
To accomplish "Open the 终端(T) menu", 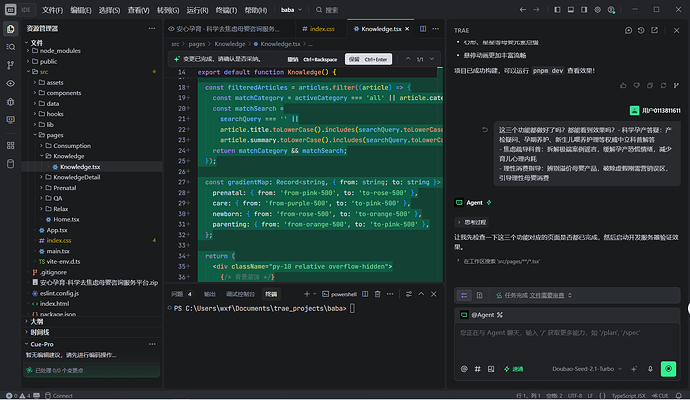I will coord(226,10).
